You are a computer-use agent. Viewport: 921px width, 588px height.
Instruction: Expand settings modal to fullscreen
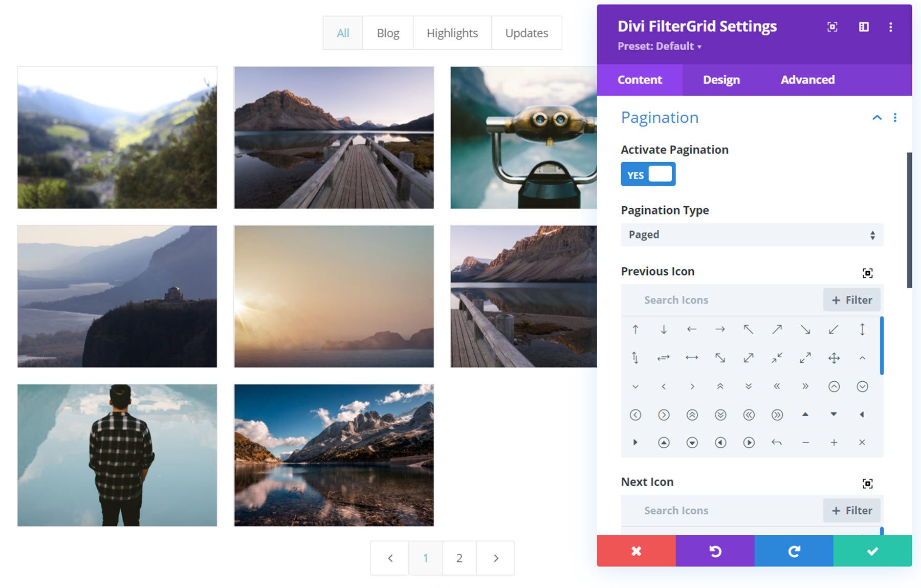click(832, 27)
